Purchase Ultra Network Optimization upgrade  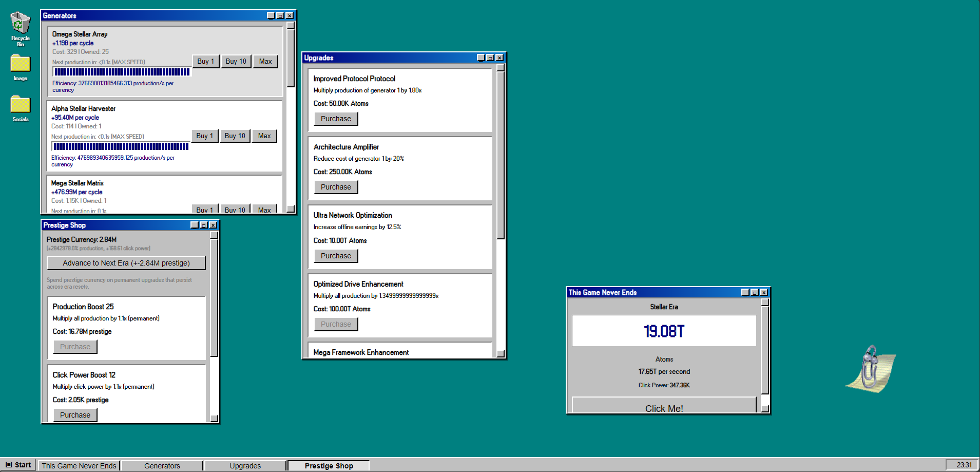click(x=336, y=256)
